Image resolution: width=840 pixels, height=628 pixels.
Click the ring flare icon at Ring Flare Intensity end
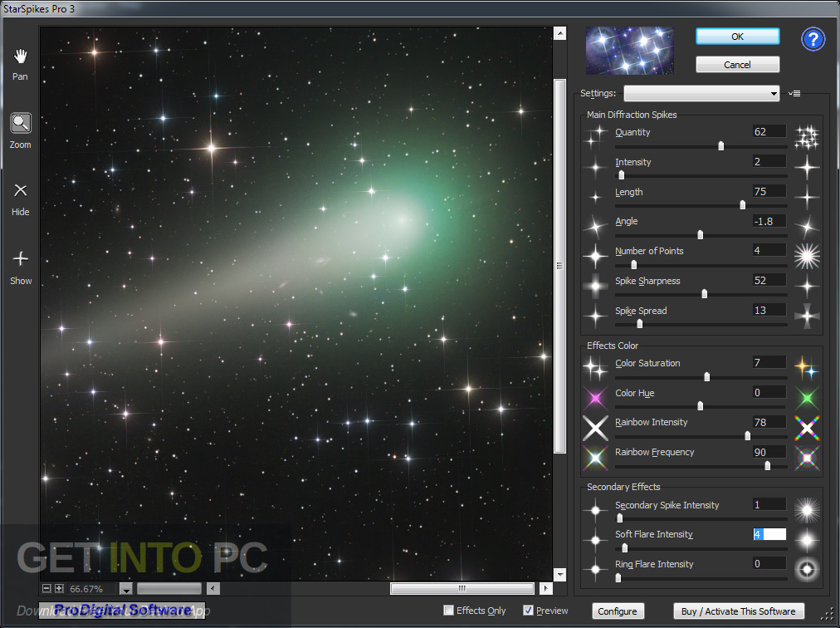click(807, 570)
